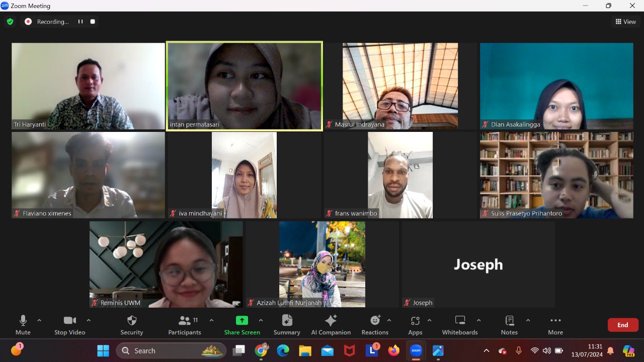Expand the arrow next to Participants
This screenshot has width=644, height=362.
[211, 320]
